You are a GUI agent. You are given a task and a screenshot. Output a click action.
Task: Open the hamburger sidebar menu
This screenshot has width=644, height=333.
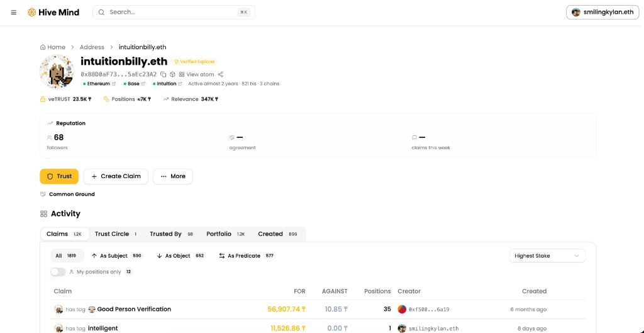14,13
